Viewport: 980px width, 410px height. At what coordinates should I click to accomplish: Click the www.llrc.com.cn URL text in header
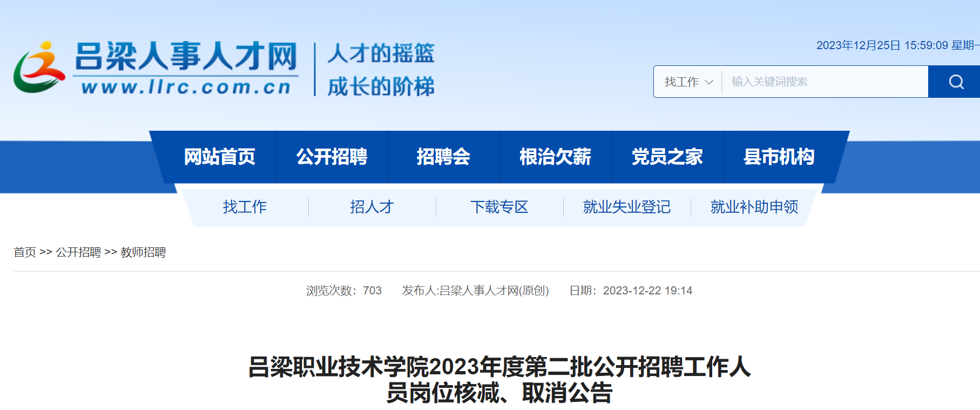(x=186, y=87)
